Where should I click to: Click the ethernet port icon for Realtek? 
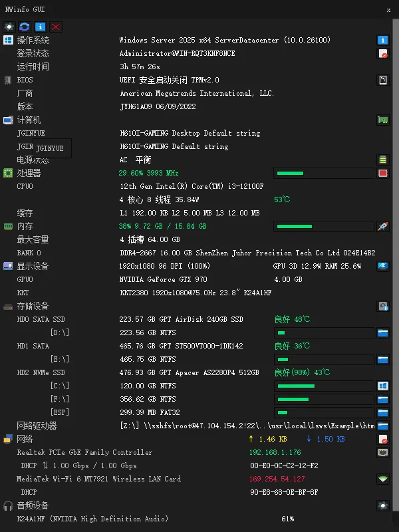pos(383,452)
